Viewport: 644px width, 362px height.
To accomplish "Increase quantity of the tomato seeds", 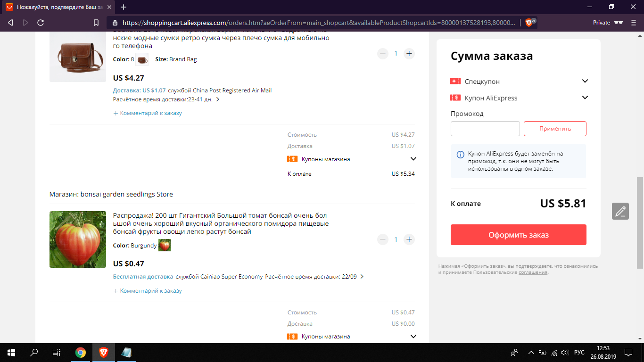I will pos(409,239).
